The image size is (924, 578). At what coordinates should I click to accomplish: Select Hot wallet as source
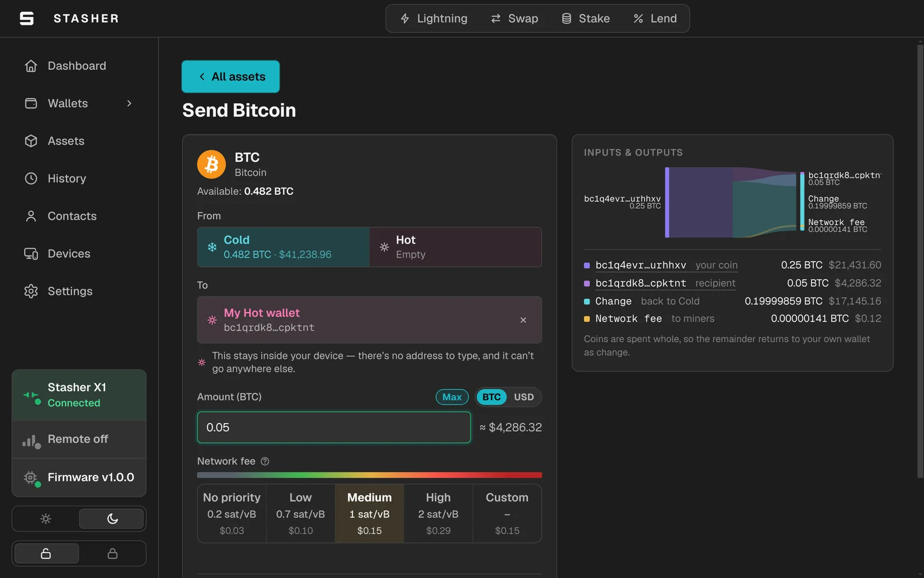456,247
